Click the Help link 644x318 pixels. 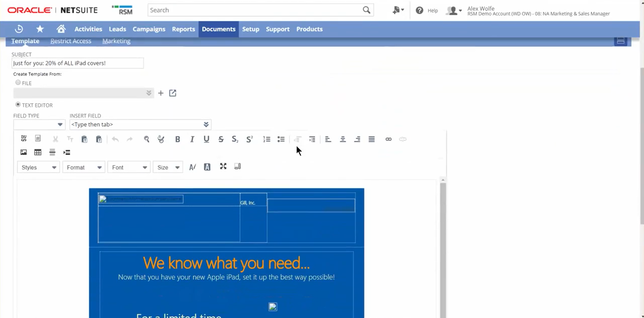(432, 10)
